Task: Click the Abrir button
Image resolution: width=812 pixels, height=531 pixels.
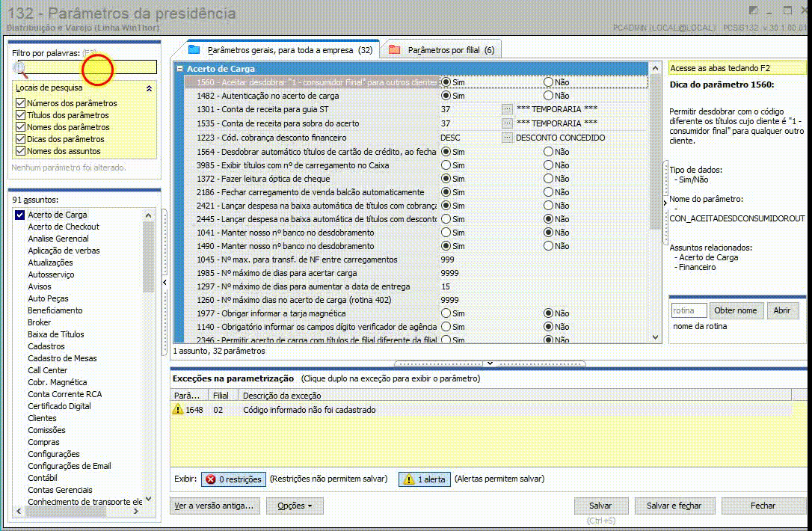Action: click(x=782, y=310)
